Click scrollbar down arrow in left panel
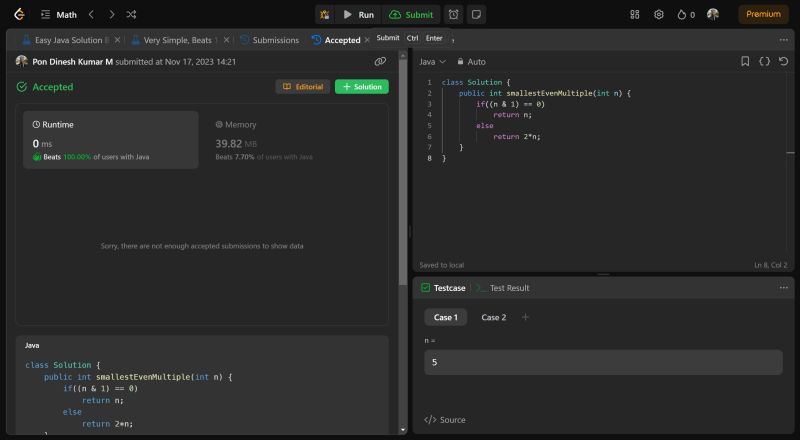 [403, 430]
